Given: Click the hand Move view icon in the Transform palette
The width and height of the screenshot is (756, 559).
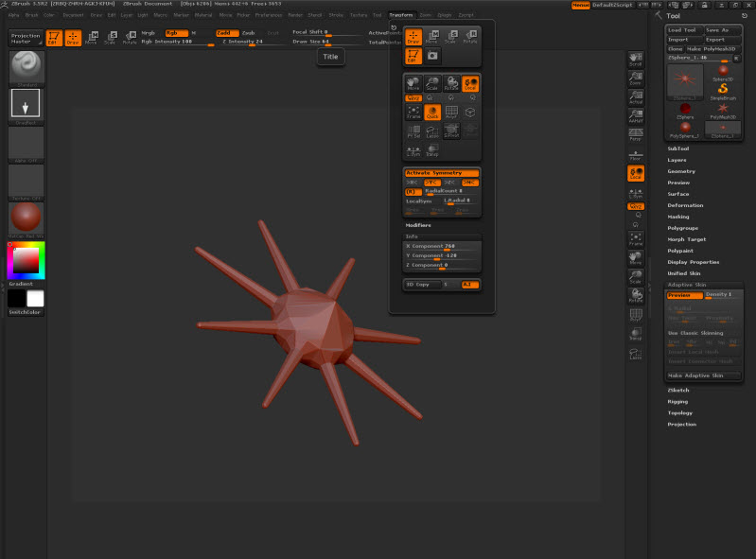Looking at the screenshot, I should tap(413, 84).
